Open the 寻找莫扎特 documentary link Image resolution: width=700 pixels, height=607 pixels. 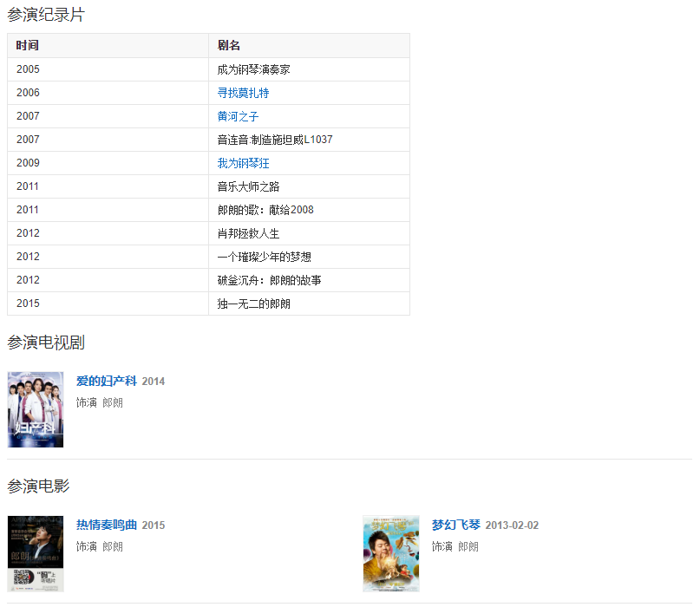[243, 93]
